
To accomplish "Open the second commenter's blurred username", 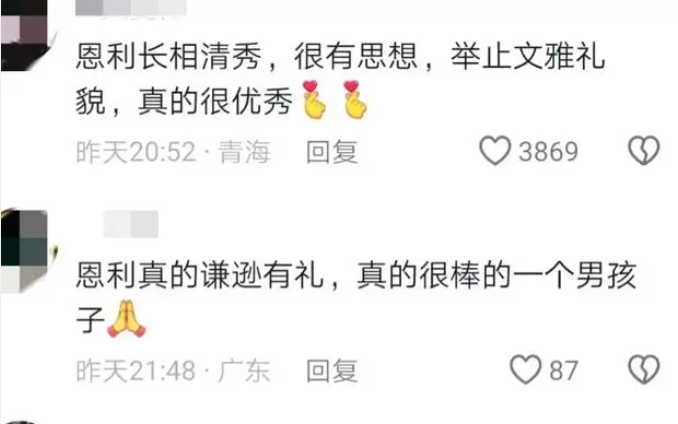I will tap(131, 224).
